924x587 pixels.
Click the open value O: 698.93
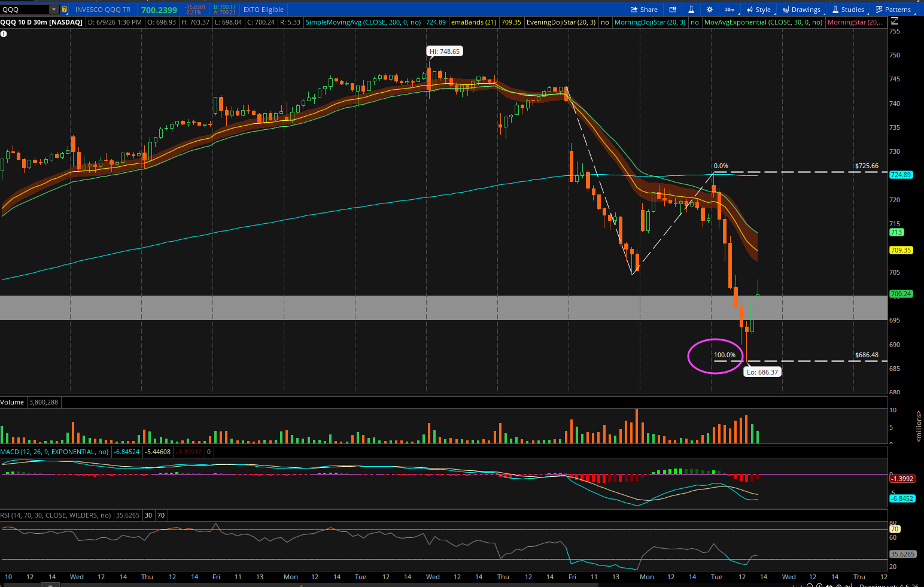tap(162, 22)
